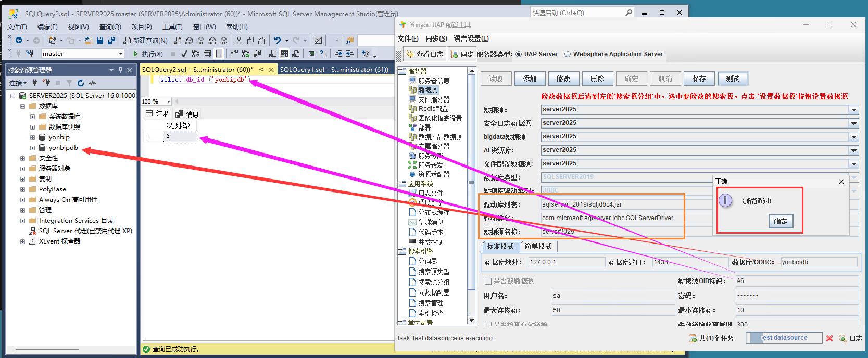Open the 100 % zoom dropdown in query editor
868x358 pixels.
click(168, 101)
